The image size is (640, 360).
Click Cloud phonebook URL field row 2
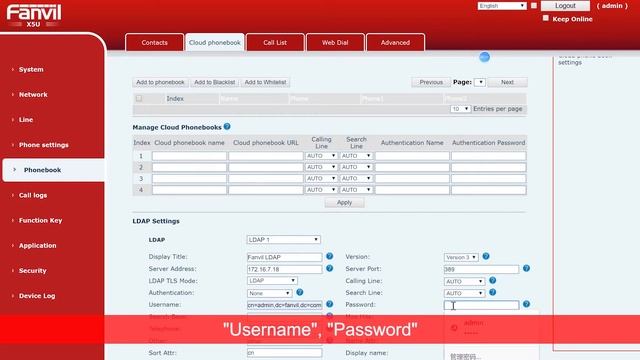pos(266,167)
